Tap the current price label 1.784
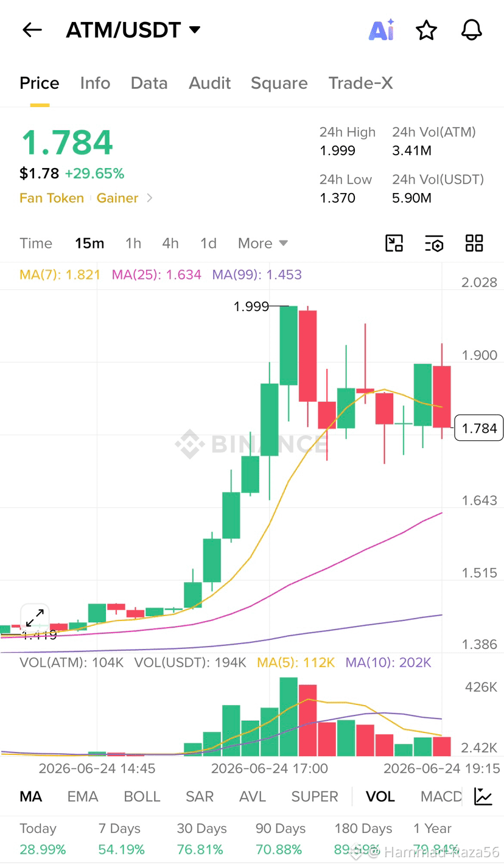The height and width of the screenshot is (867, 504). click(480, 429)
